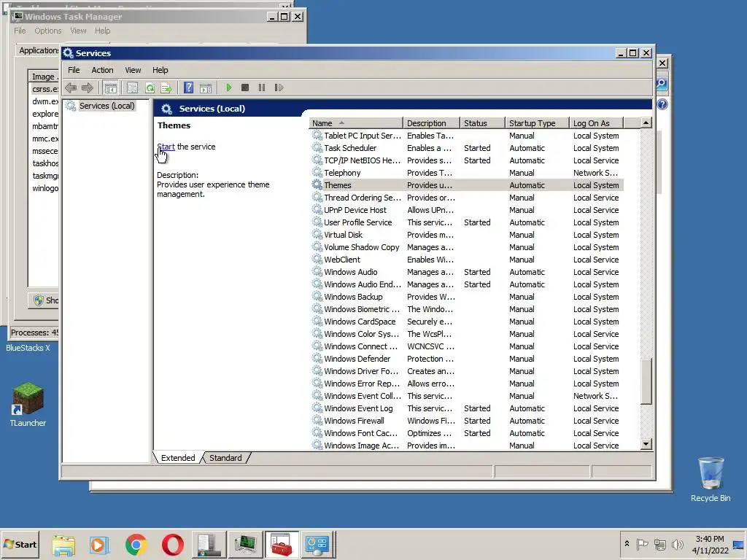The image size is (747, 560).
Task: Click Show processes button in Task Manager
Action: click(44, 300)
